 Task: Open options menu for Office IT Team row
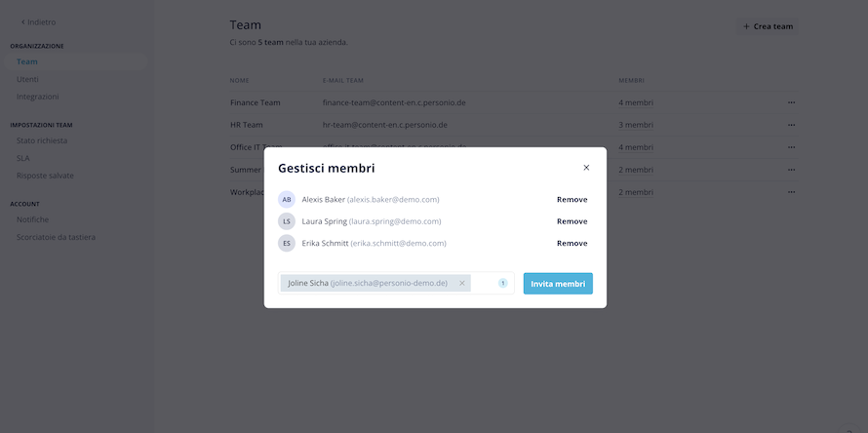[x=792, y=147]
